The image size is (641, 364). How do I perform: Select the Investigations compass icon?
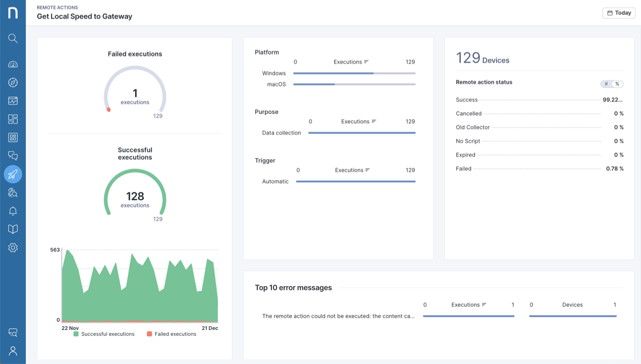point(13,82)
